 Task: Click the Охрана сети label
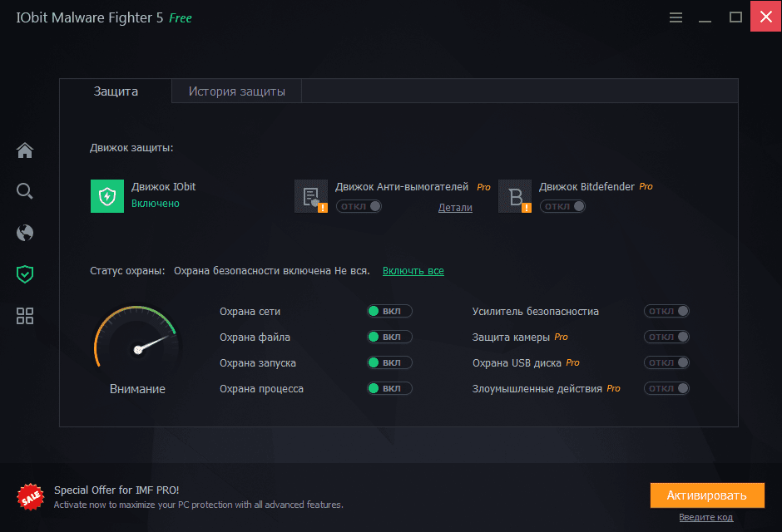(x=250, y=312)
